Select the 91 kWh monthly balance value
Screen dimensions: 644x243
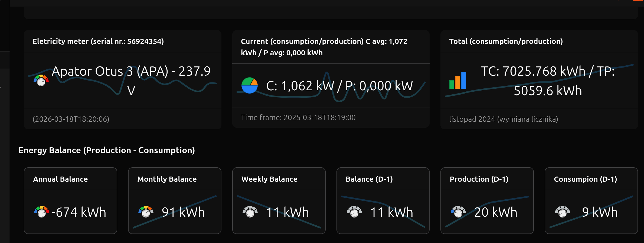click(183, 212)
